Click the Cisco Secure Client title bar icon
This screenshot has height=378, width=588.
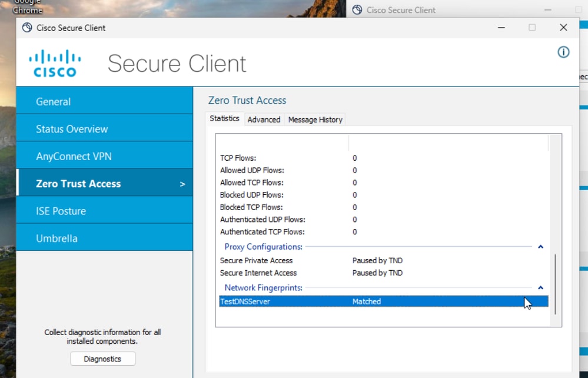click(x=27, y=28)
